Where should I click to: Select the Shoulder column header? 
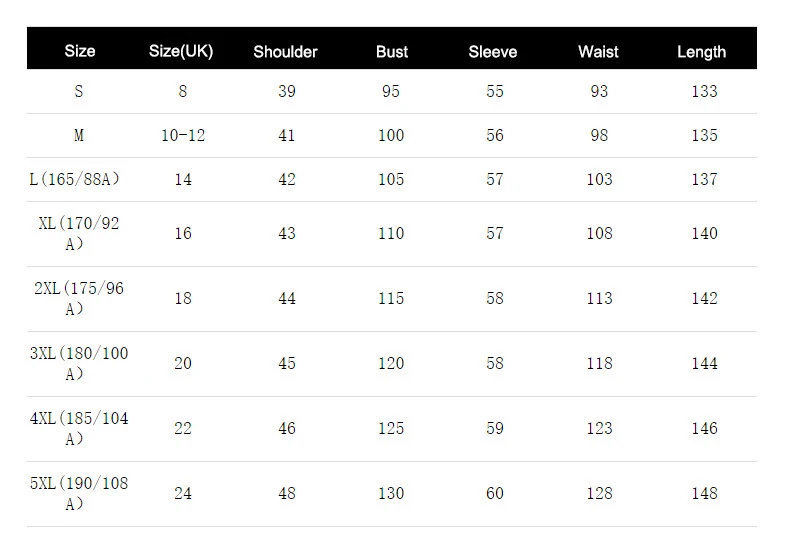[x=286, y=52]
